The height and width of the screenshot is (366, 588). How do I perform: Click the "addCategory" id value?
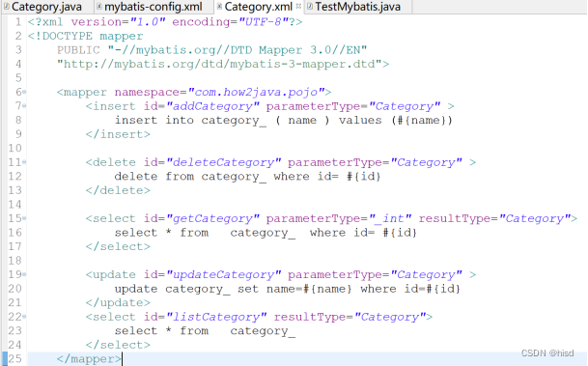coord(212,106)
